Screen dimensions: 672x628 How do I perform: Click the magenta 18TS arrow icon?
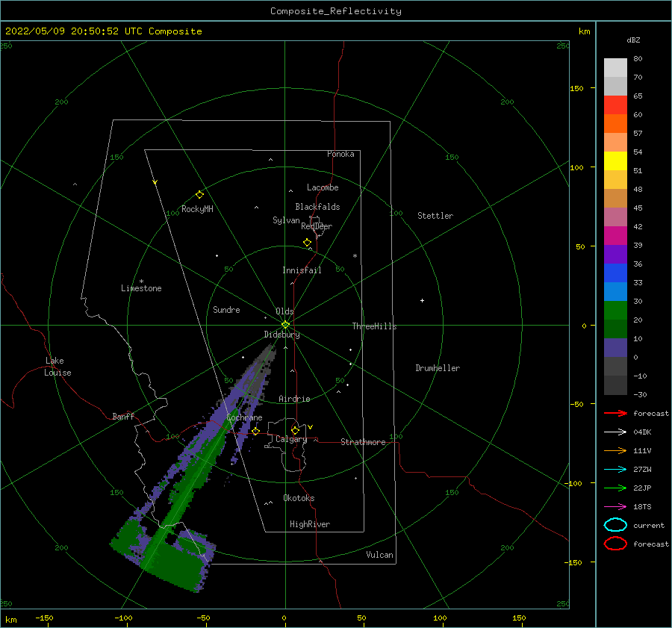(615, 507)
